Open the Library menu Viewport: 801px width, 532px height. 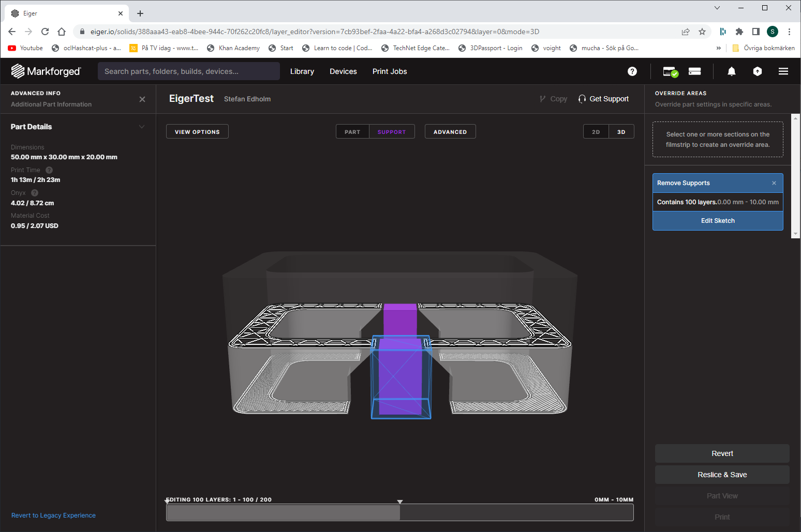coord(302,71)
